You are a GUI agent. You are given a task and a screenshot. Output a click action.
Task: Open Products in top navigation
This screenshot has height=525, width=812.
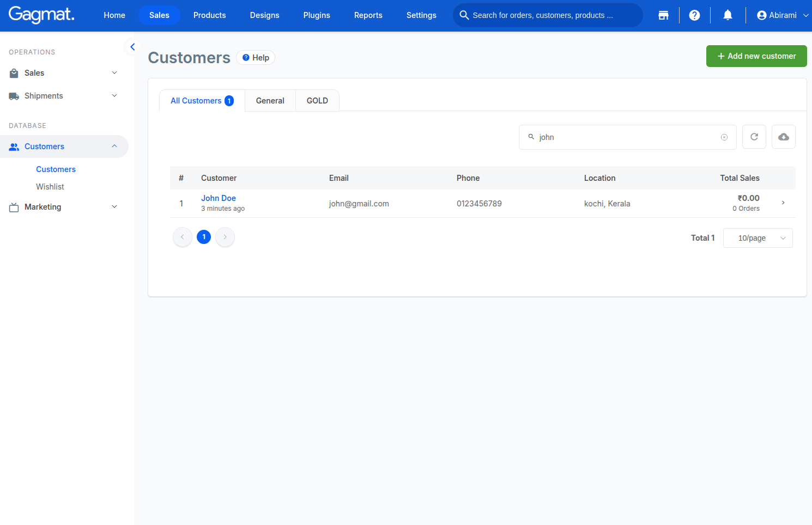[x=210, y=15]
